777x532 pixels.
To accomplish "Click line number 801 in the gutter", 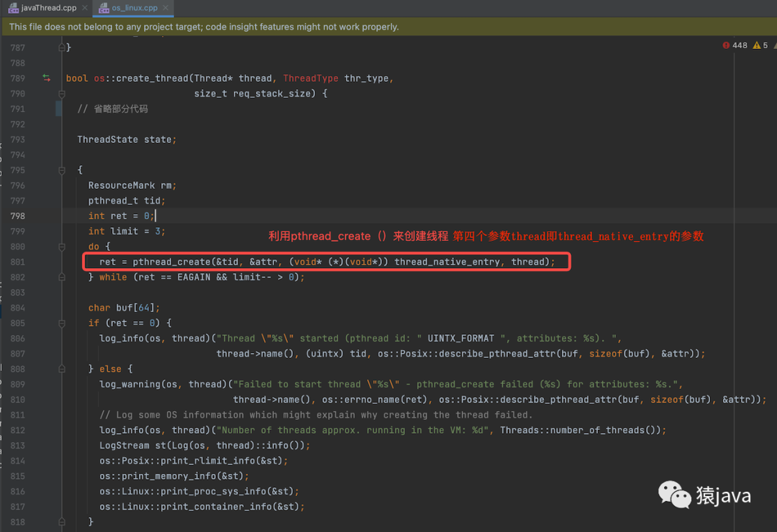I will tap(18, 262).
